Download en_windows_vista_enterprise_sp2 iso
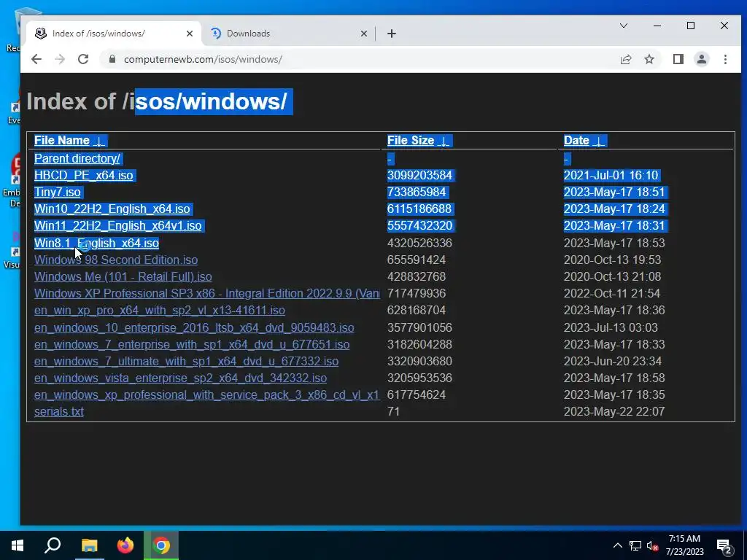 (x=181, y=378)
